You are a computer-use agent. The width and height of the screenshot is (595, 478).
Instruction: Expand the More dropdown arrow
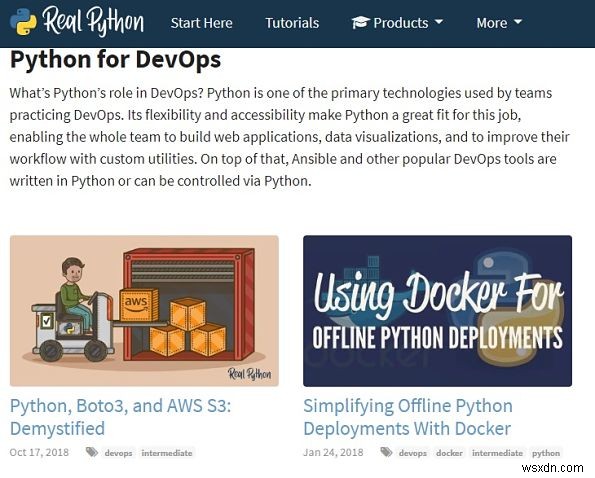[518, 22]
